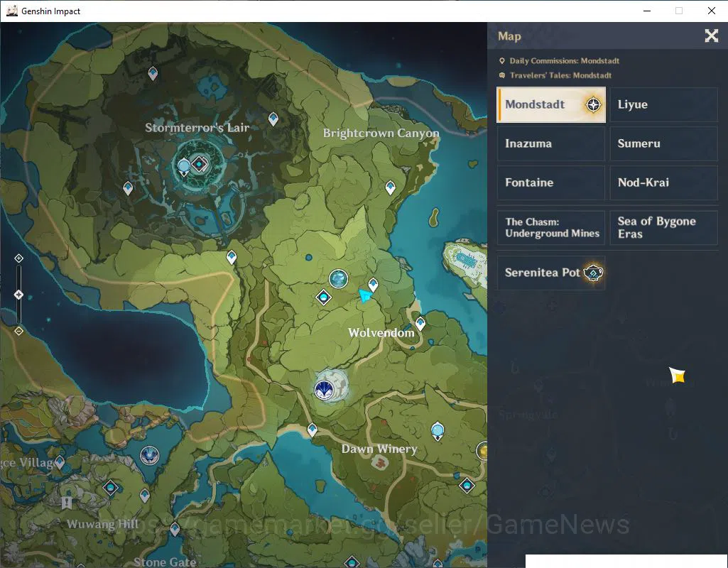Viewport: 728px width, 568px height.
Task: Switch the map to Fontaine
Action: 551,182
